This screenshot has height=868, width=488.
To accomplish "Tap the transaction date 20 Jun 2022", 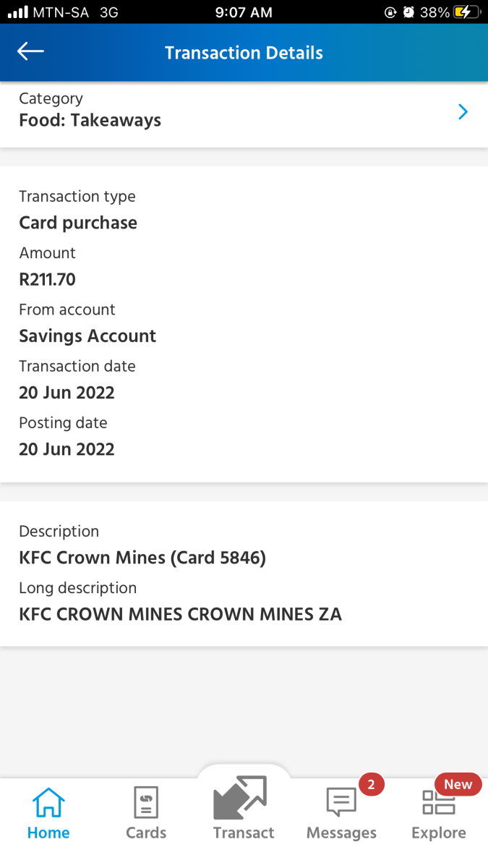I will pyautogui.click(x=67, y=393).
